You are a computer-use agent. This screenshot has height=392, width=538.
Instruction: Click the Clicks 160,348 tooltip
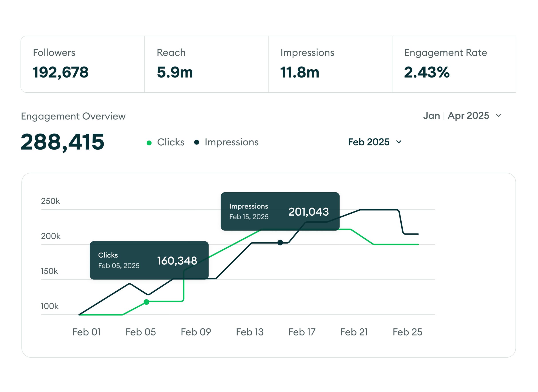[x=149, y=260]
